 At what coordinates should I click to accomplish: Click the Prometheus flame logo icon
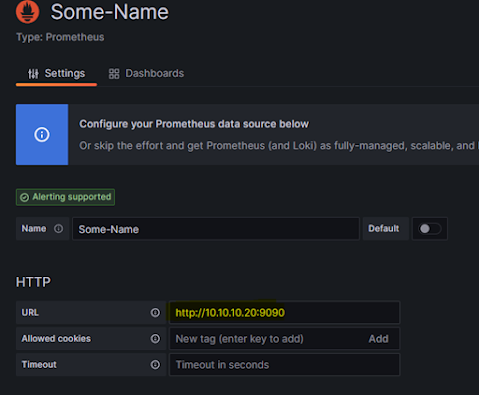tap(27, 12)
